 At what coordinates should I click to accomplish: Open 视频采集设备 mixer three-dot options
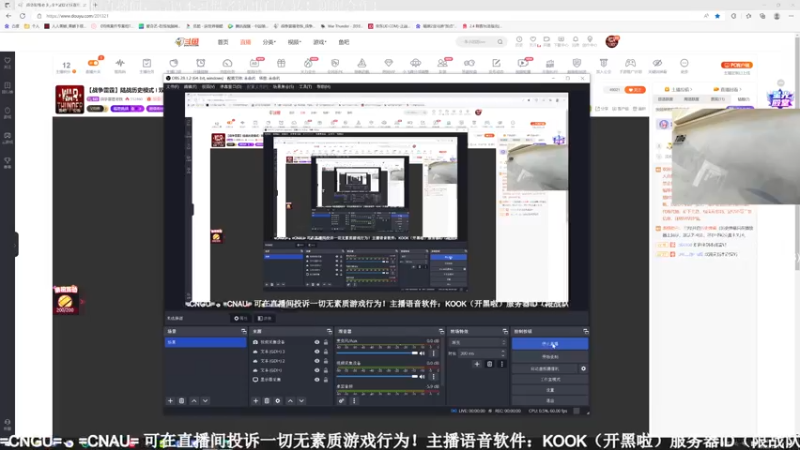click(434, 377)
